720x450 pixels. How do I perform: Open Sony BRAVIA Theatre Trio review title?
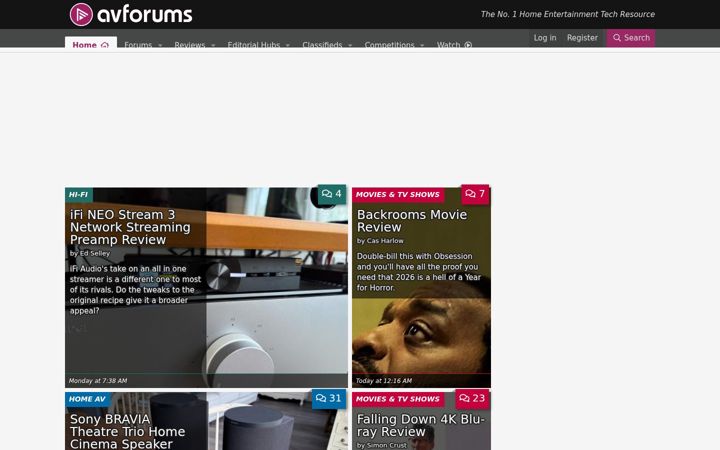coord(127,432)
